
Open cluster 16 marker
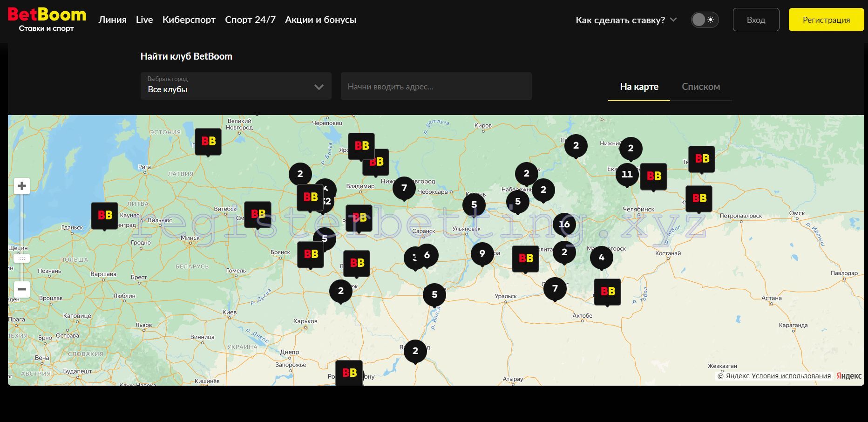point(564,225)
